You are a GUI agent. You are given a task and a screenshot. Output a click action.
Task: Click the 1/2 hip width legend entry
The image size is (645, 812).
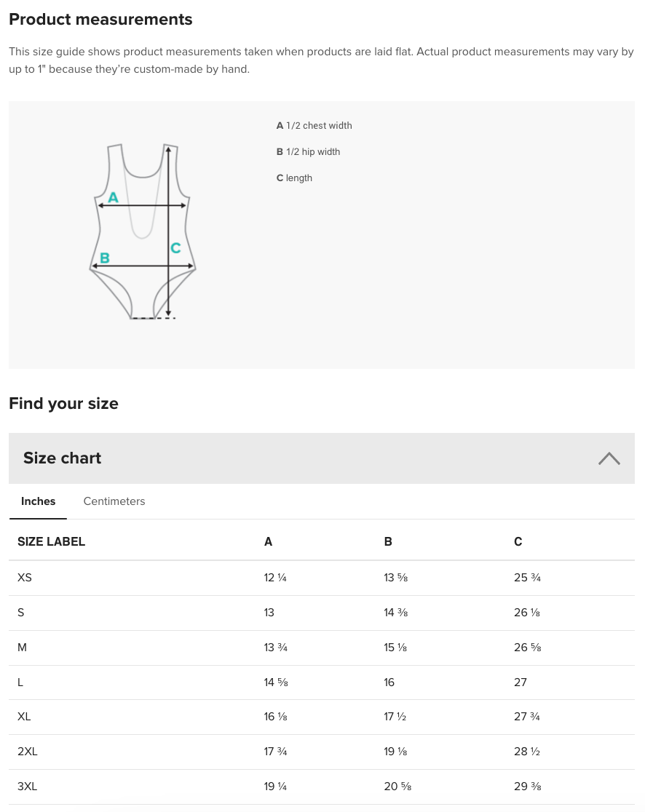tap(309, 152)
